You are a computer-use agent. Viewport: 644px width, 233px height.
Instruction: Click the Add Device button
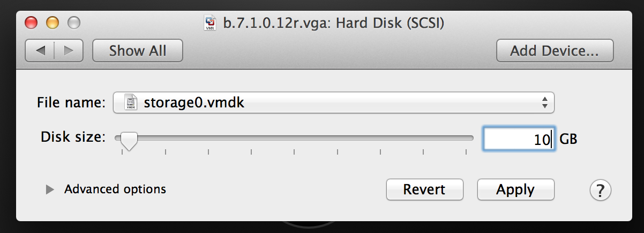coord(555,51)
